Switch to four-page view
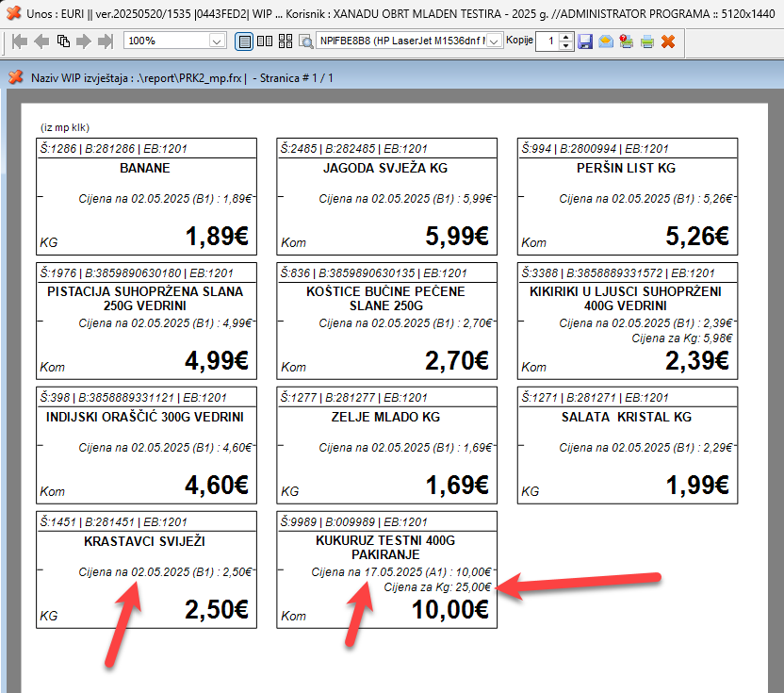This screenshot has width=784, height=693. coord(285,41)
